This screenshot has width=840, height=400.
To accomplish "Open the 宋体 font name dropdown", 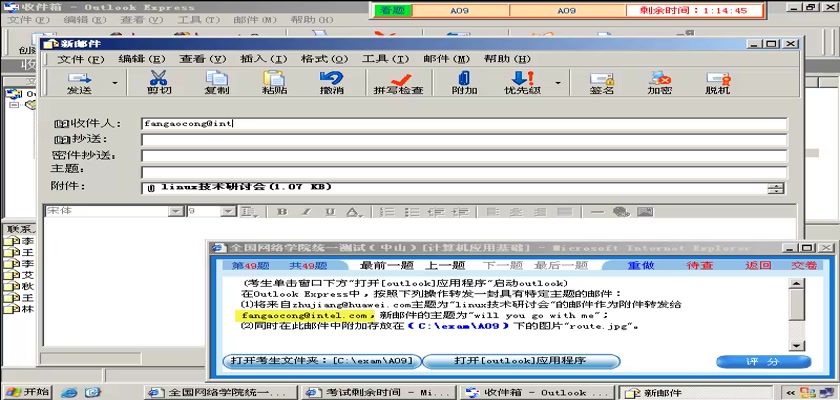I will pyautogui.click(x=175, y=212).
